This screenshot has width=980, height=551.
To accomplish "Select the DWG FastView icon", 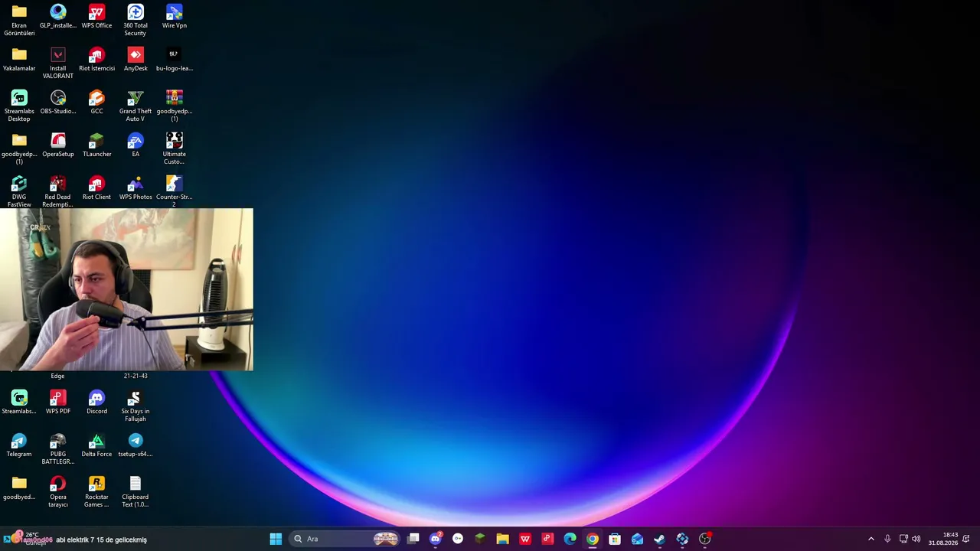I will click(x=19, y=191).
